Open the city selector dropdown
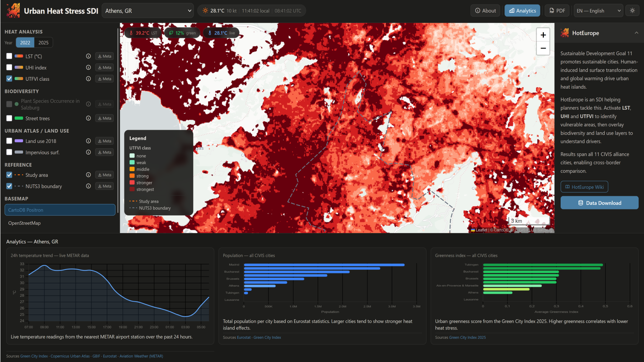This screenshot has width=644, height=362. (x=148, y=11)
